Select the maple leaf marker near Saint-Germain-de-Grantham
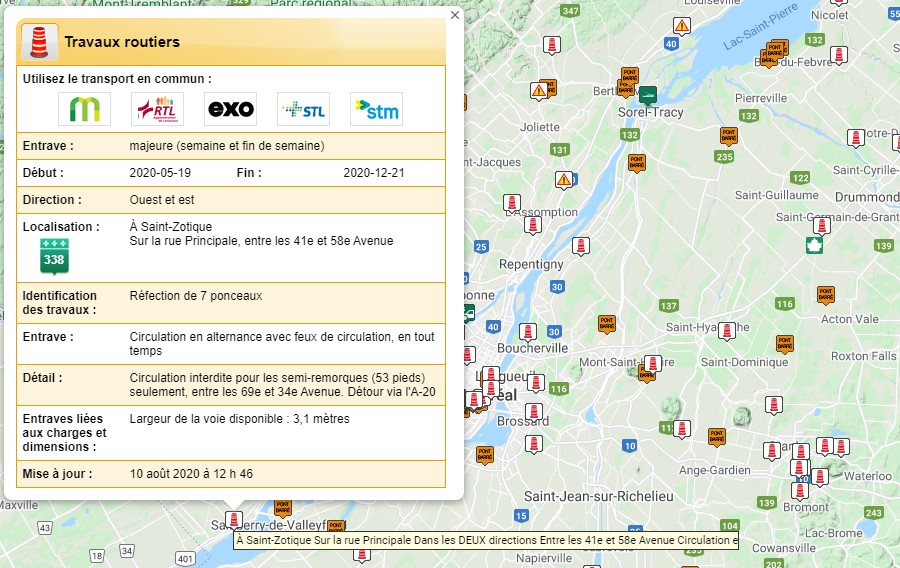900x568 pixels. (x=816, y=246)
